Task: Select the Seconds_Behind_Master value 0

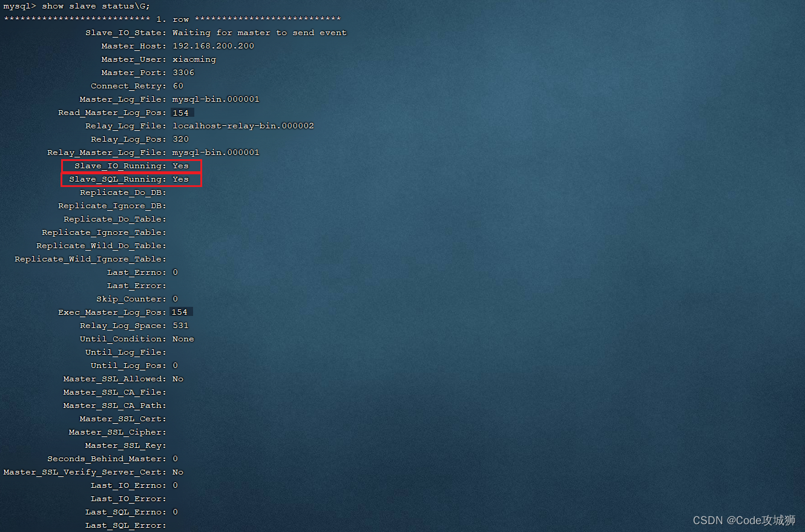Action: (175, 459)
